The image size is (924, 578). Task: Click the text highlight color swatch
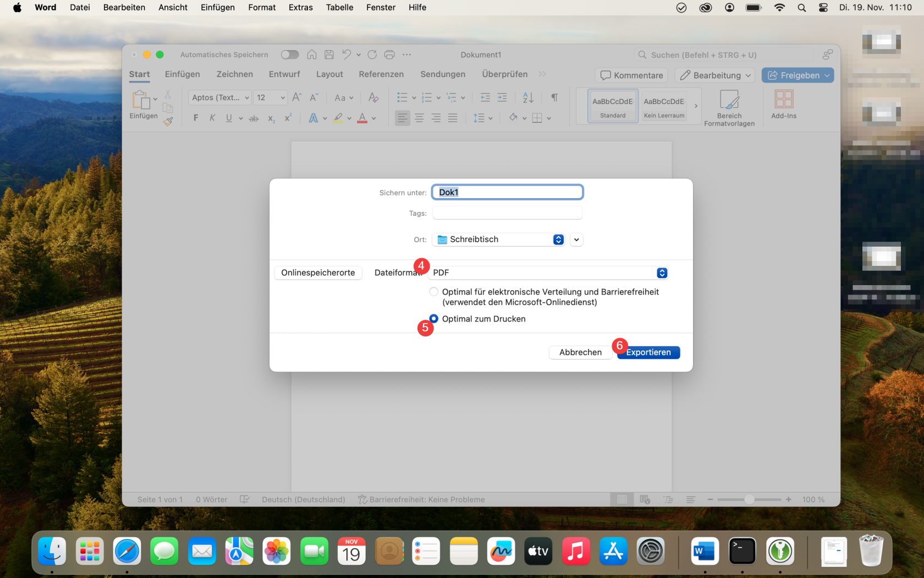[338, 118]
